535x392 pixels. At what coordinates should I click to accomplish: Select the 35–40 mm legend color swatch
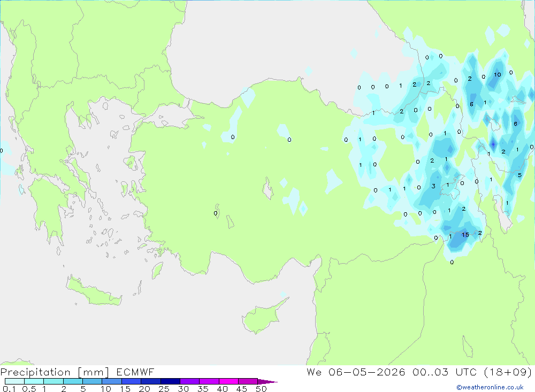click(209, 381)
